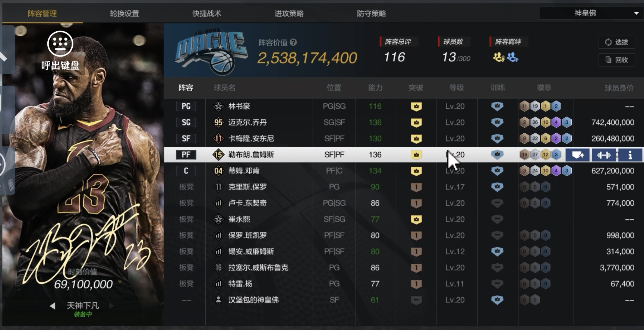The width and height of the screenshot is (644, 330).
Task: Open info icon on LeBron James row
Action: [630, 155]
